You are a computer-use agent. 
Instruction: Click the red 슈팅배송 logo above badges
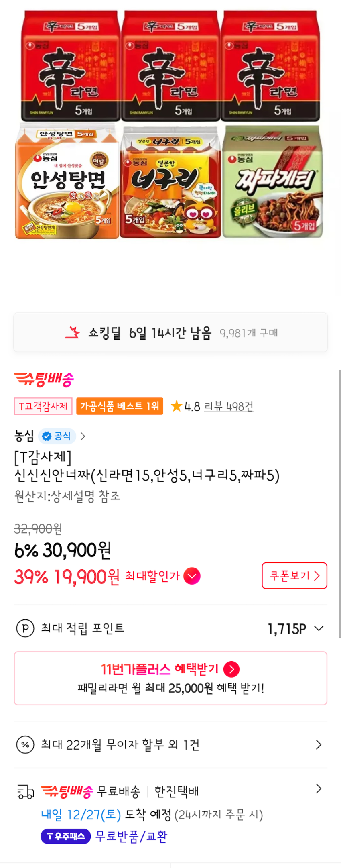[x=44, y=379]
